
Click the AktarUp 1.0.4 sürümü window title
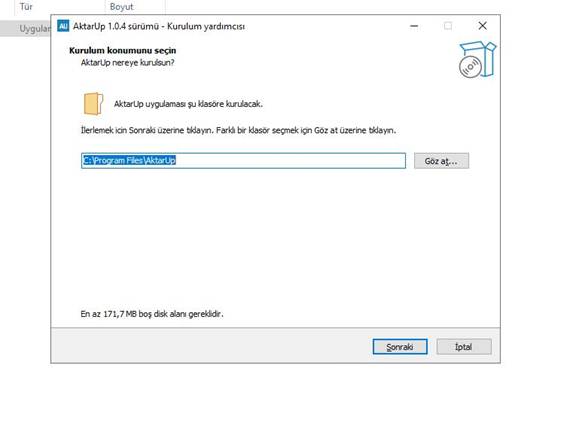[159, 26]
